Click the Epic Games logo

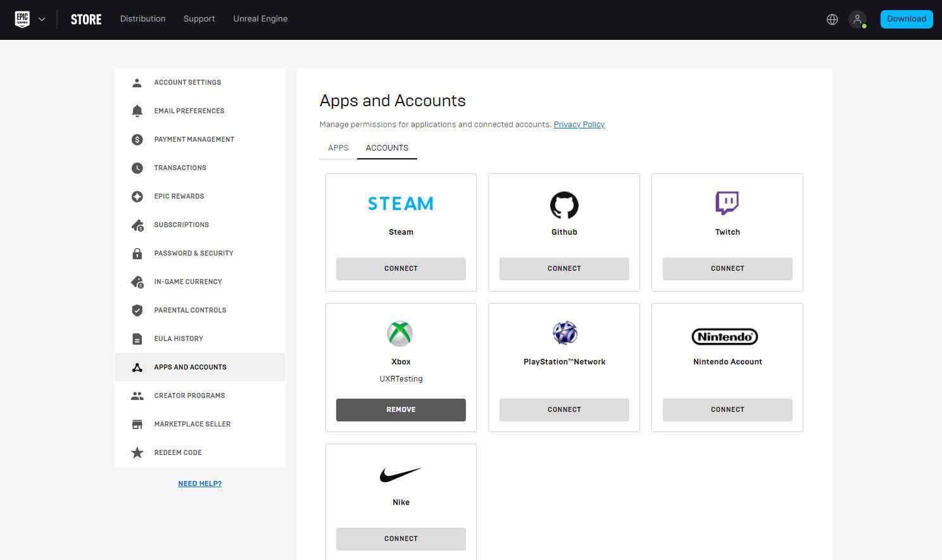(22, 19)
